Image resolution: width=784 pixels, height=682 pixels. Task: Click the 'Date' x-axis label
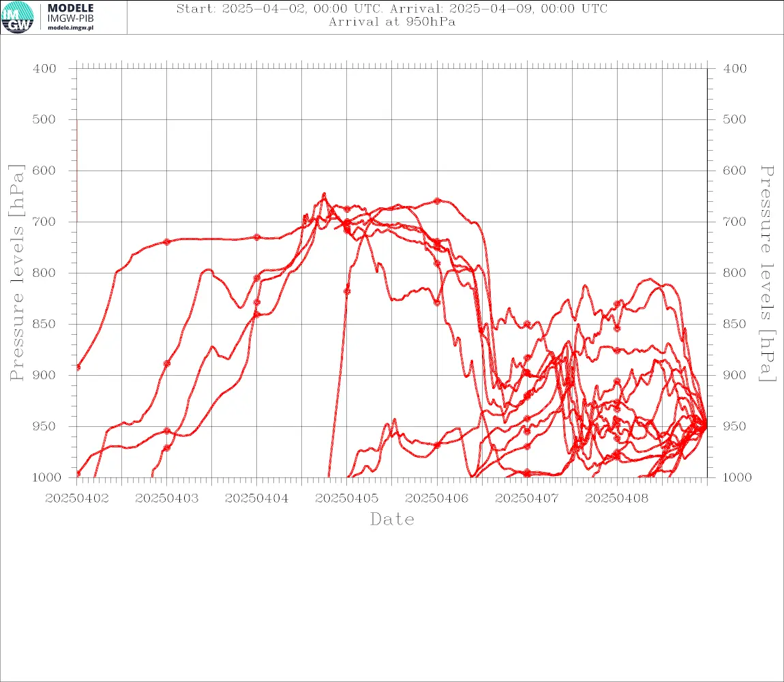click(x=392, y=520)
